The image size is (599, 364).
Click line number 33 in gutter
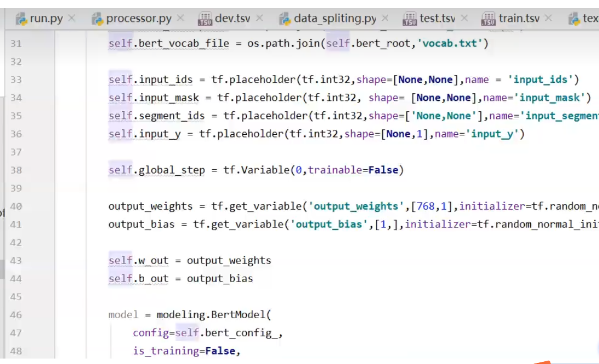tap(16, 80)
